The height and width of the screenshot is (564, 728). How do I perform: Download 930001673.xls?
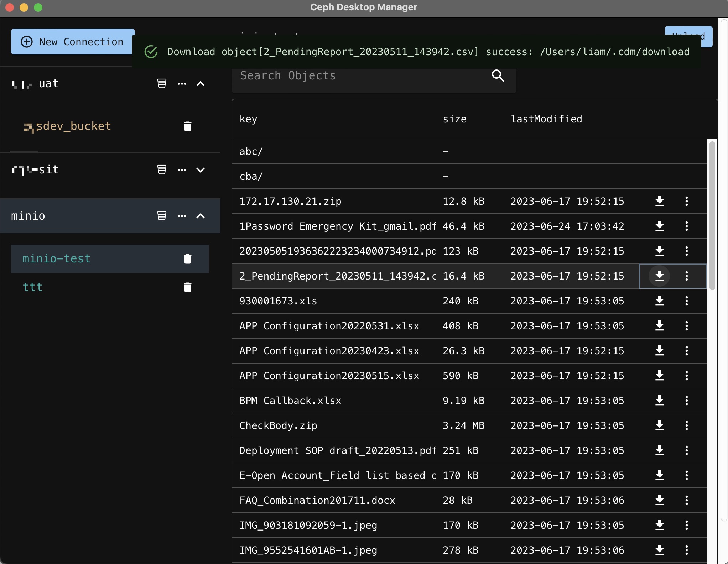coord(659,301)
